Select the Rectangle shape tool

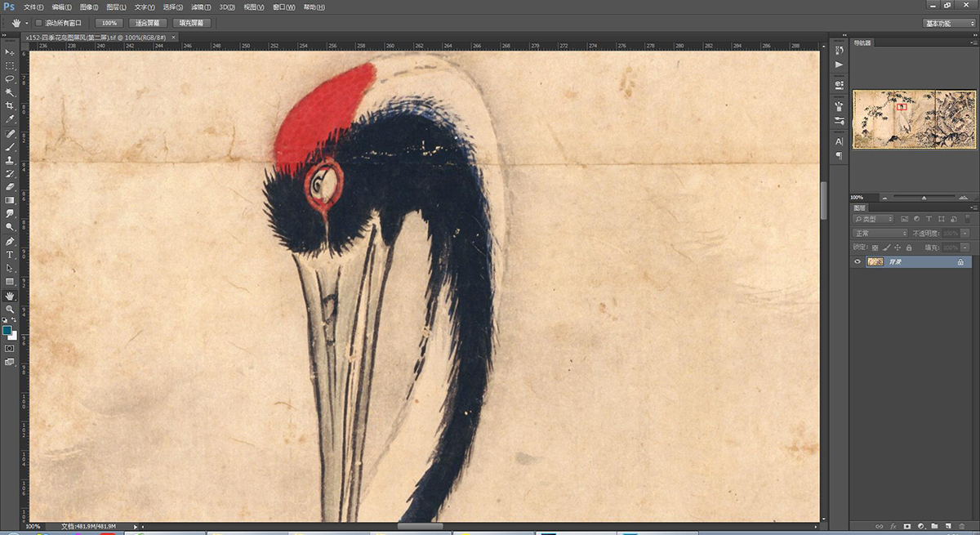click(x=10, y=282)
